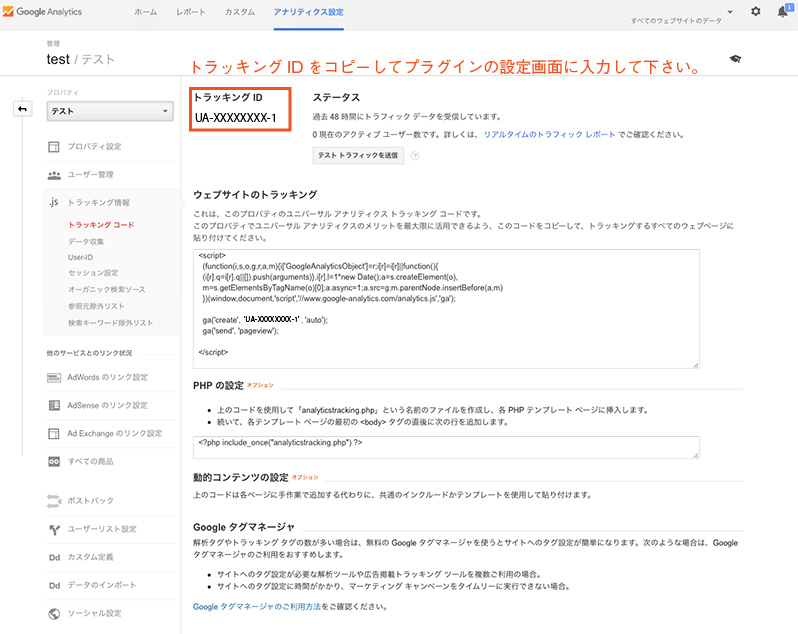The width and height of the screenshot is (798, 634).
Task: Open the notifications bell icon
Action: [x=783, y=11]
